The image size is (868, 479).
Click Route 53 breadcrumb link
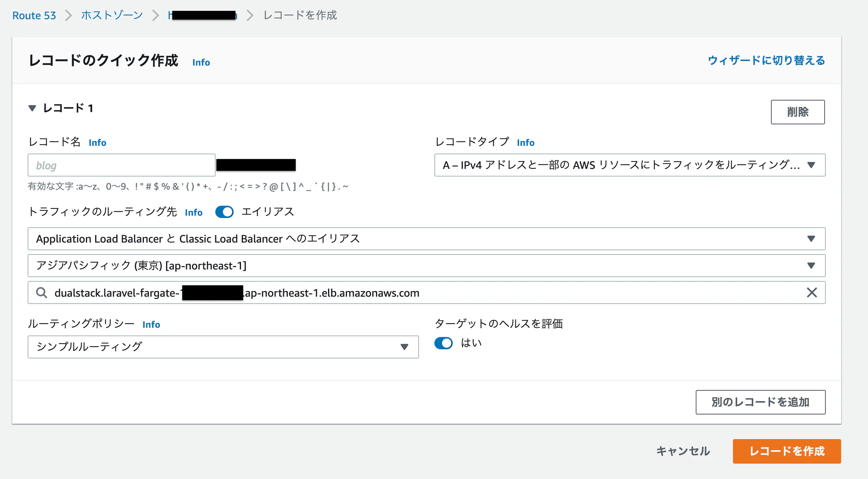point(34,15)
